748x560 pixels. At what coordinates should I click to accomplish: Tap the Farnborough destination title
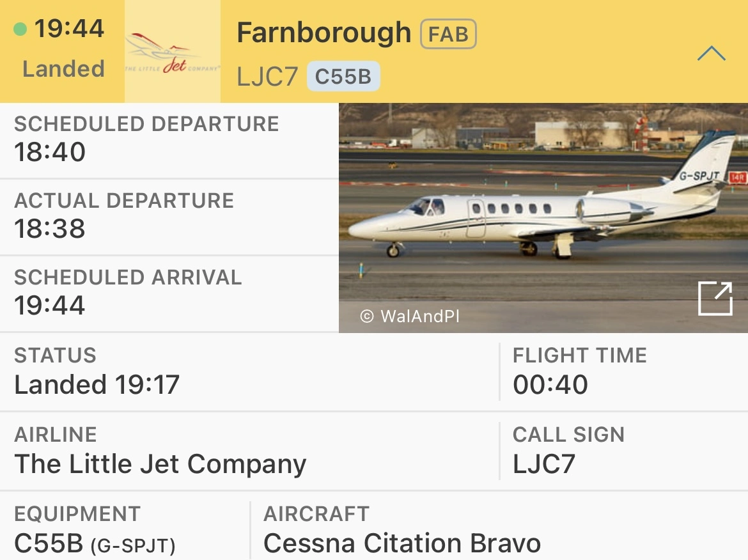[323, 33]
